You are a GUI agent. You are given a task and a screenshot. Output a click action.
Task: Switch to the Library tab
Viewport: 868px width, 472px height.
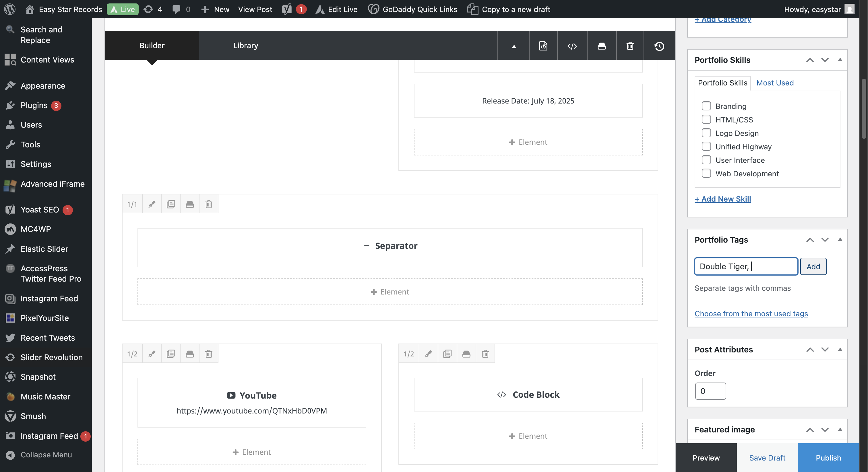[246, 45]
